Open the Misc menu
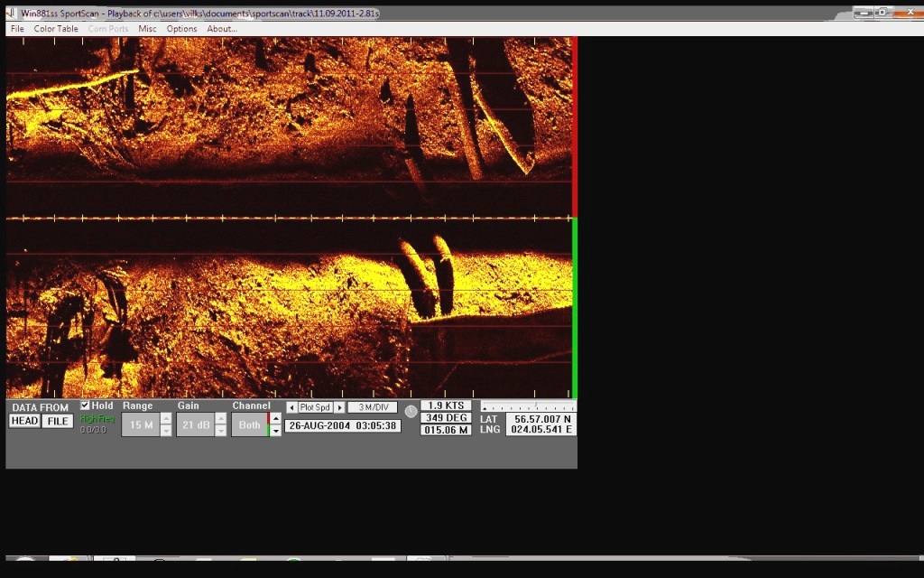 [x=147, y=29]
